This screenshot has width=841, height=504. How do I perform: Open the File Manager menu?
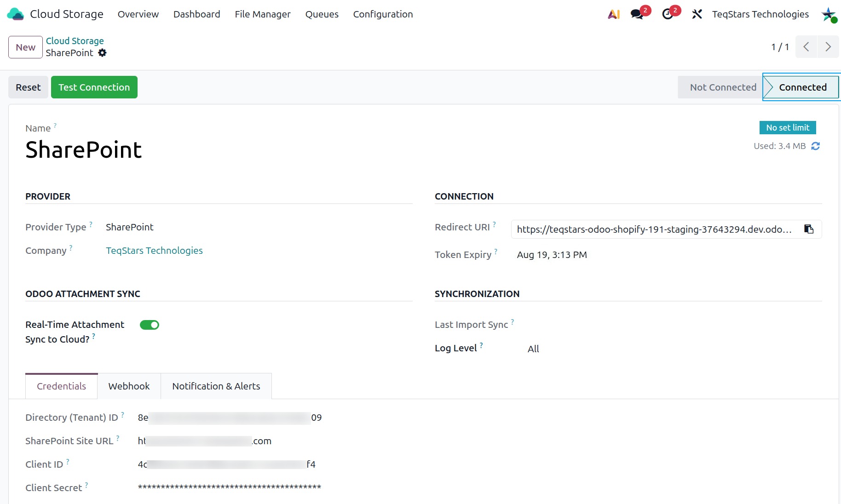click(263, 14)
